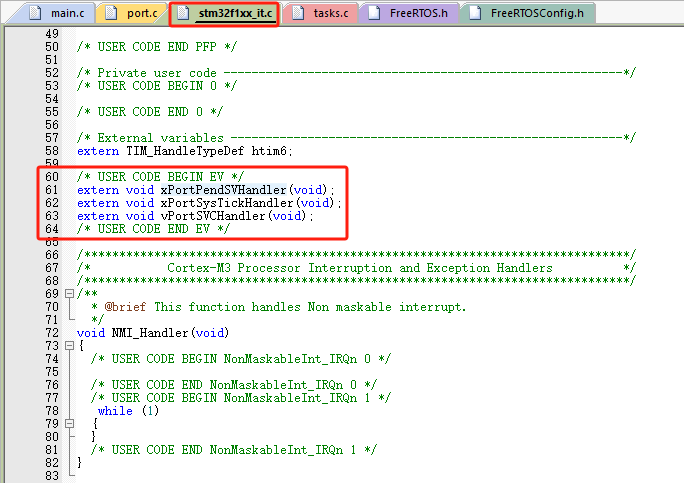This screenshot has height=483, width=684.
Task: Click 'USER CODE END NonMaskableInt_IRQn 1' comment
Action: (234, 449)
